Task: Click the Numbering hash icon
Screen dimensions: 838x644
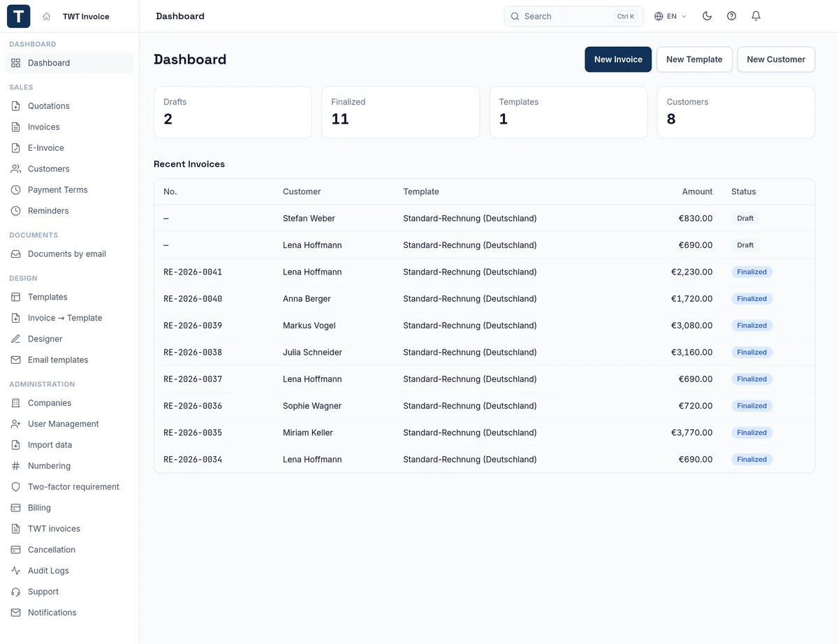Action: click(16, 466)
